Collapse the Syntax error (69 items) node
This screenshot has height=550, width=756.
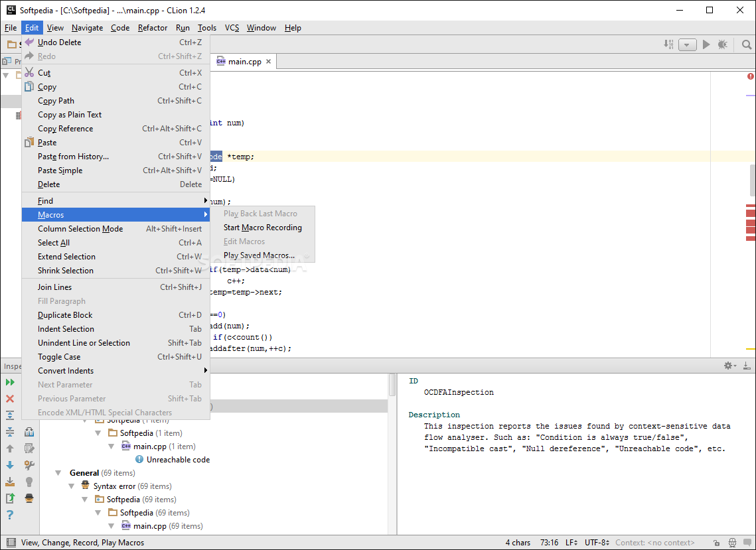click(72, 486)
